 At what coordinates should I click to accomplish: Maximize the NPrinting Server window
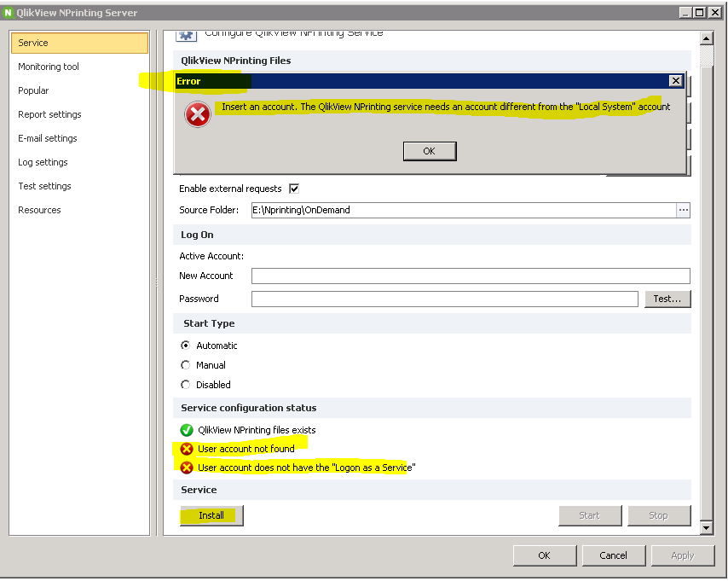pyautogui.click(x=700, y=13)
